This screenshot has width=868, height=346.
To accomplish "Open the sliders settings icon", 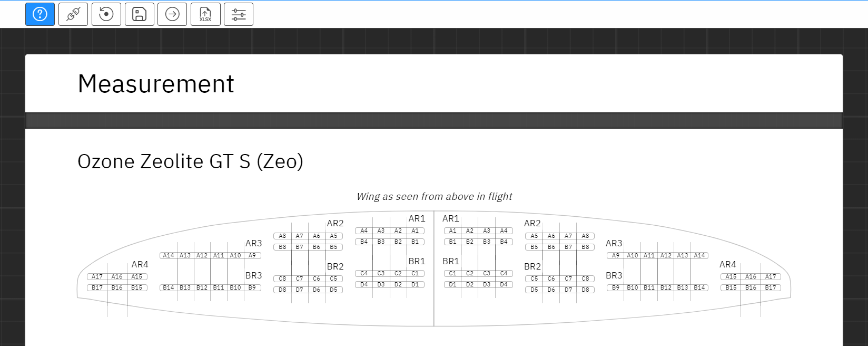I will coord(239,14).
